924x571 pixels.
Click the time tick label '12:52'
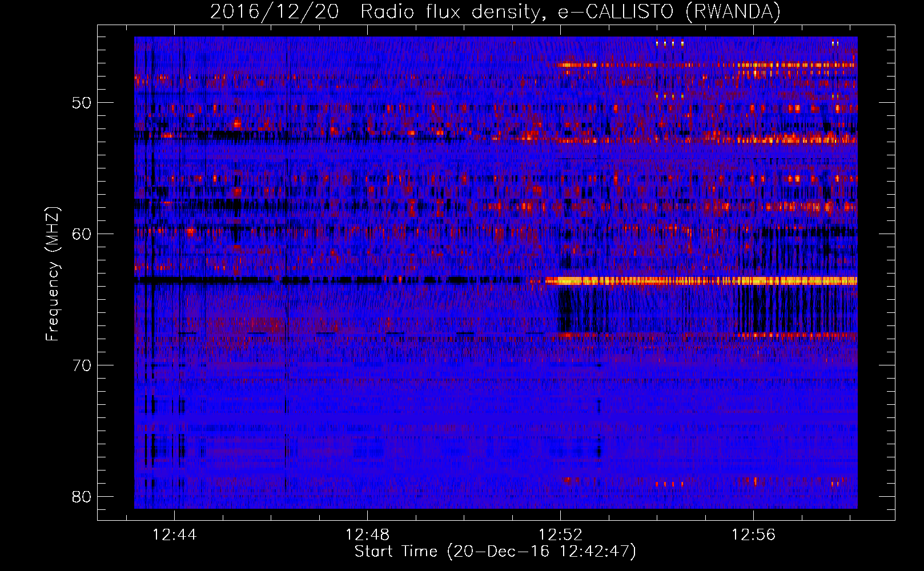561,535
